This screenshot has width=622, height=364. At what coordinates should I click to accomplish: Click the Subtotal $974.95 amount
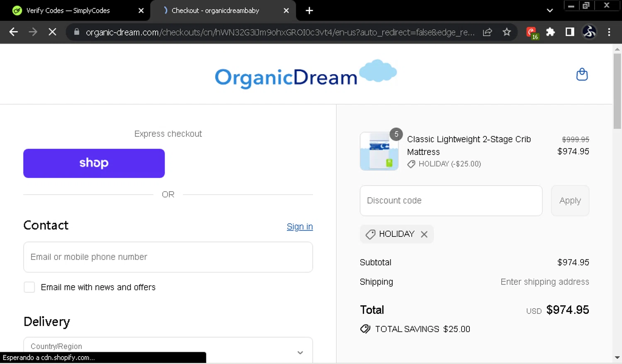tap(573, 262)
